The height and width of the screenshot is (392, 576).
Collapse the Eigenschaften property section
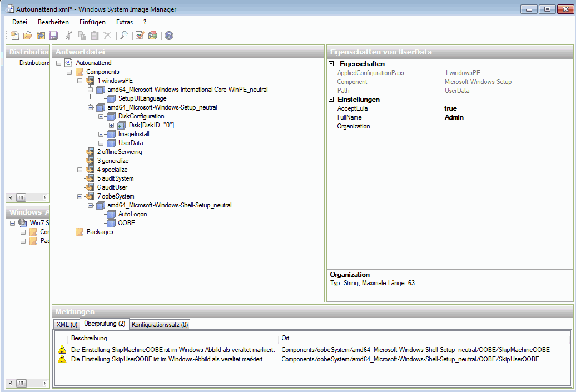[x=331, y=63]
